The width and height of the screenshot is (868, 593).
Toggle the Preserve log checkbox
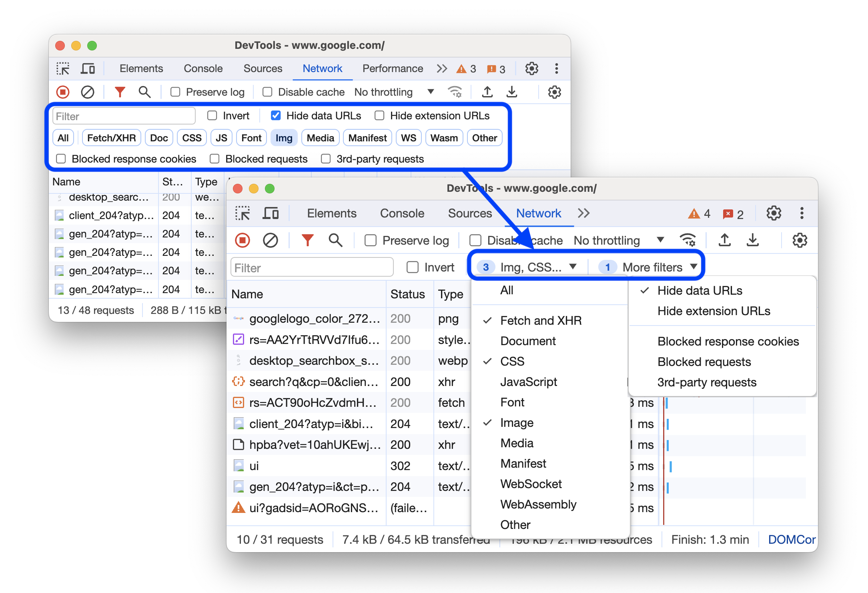(x=369, y=240)
